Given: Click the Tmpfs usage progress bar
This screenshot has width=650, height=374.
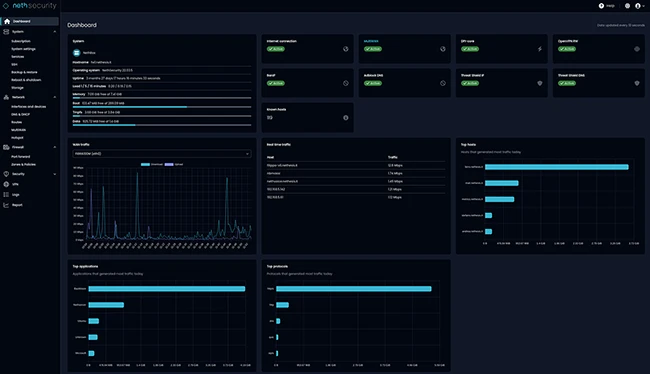Looking at the screenshot, I should (x=162, y=116).
